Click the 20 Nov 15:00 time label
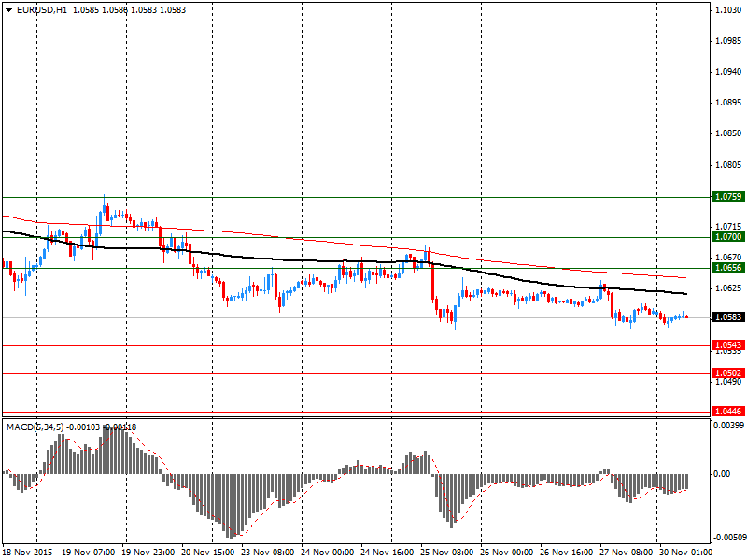 (x=208, y=553)
